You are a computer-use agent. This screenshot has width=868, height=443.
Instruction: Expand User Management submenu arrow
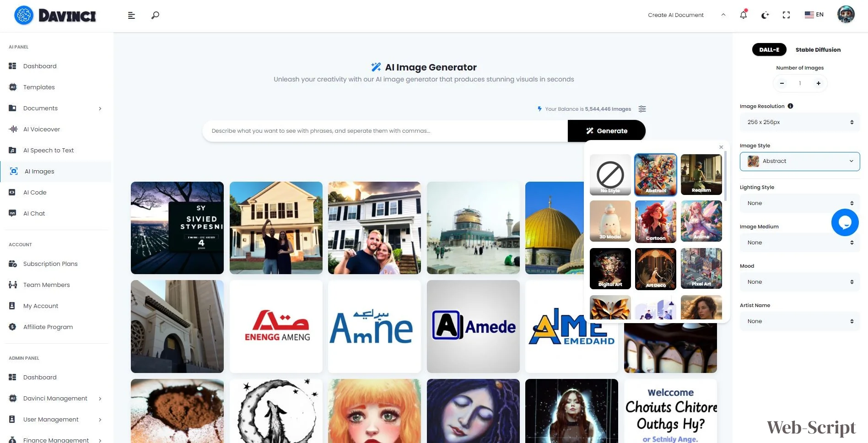100,420
